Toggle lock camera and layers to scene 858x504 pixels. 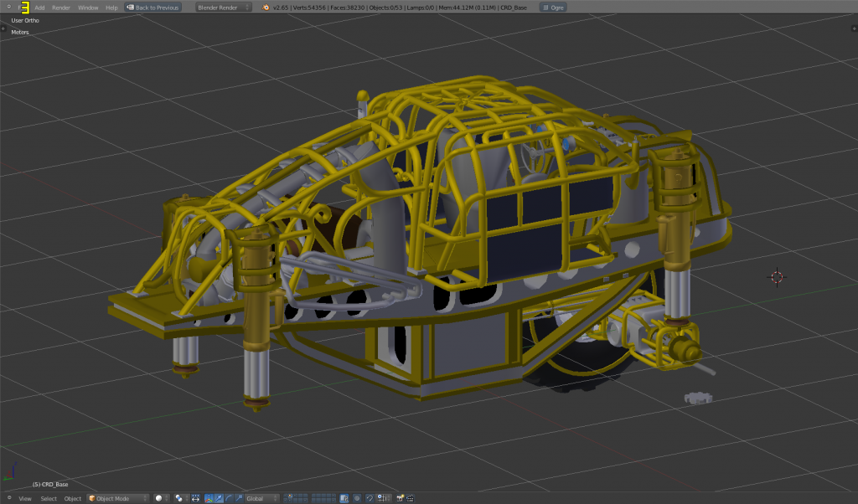tap(344, 498)
